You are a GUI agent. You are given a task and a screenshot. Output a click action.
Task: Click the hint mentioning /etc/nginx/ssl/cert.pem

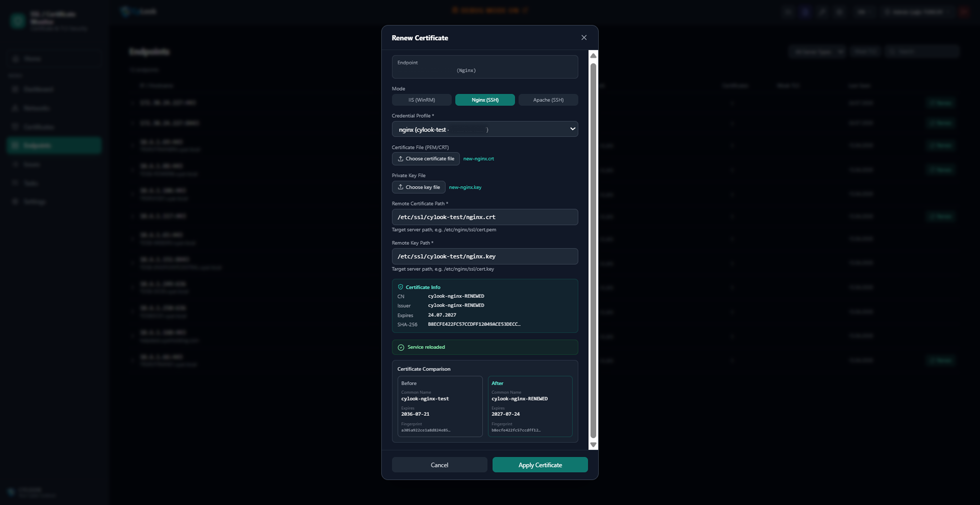pyautogui.click(x=444, y=230)
